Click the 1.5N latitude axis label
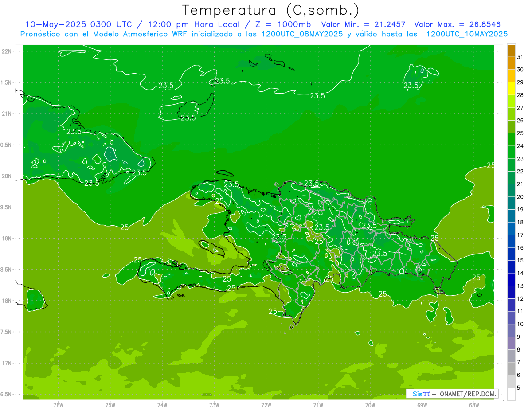The width and height of the screenshot is (532, 411). [x=7, y=82]
